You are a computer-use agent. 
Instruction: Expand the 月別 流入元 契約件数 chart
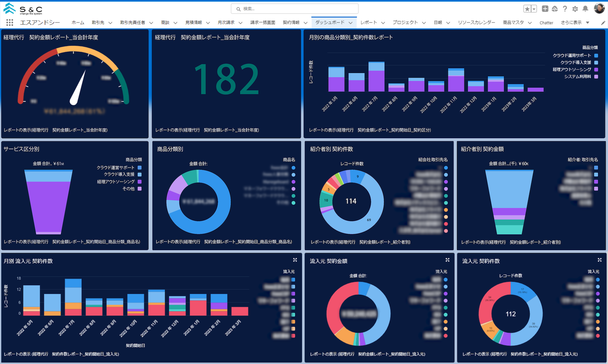[295, 260]
